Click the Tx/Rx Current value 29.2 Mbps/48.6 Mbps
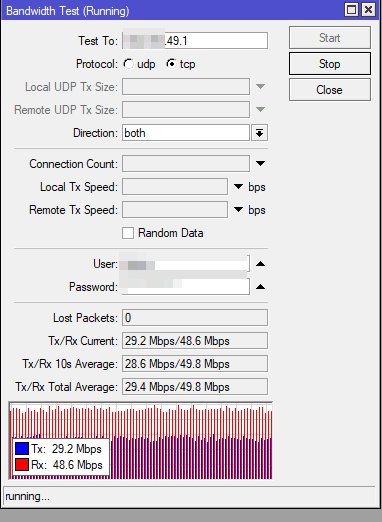The width and height of the screenshot is (382, 522). [x=195, y=341]
